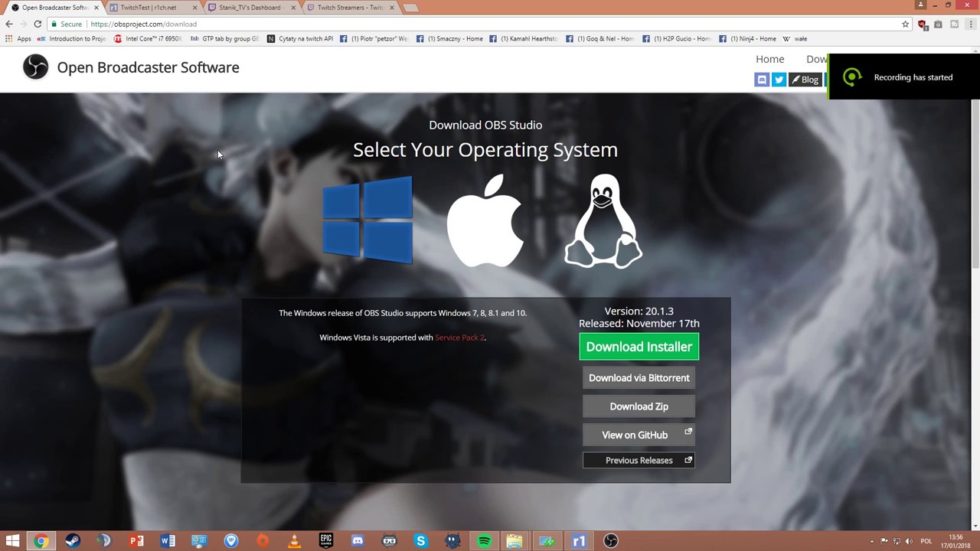Open Discord from the taskbar
Screen dimensions: 980x551
point(358,541)
